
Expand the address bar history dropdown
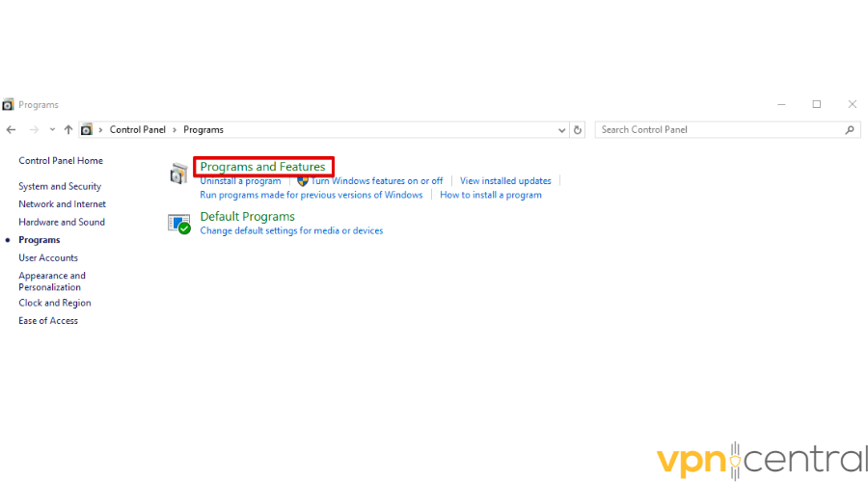tap(562, 130)
